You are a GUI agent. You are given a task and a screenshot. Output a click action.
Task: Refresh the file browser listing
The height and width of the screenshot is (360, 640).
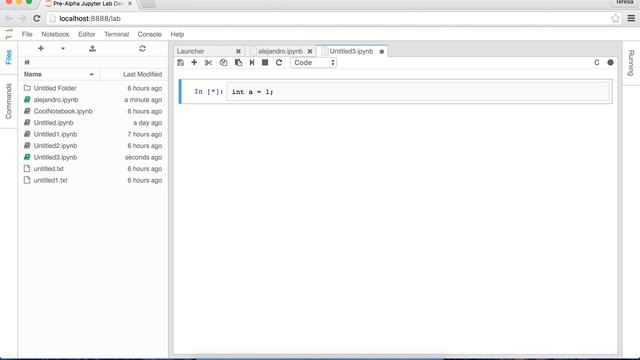click(x=142, y=49)
